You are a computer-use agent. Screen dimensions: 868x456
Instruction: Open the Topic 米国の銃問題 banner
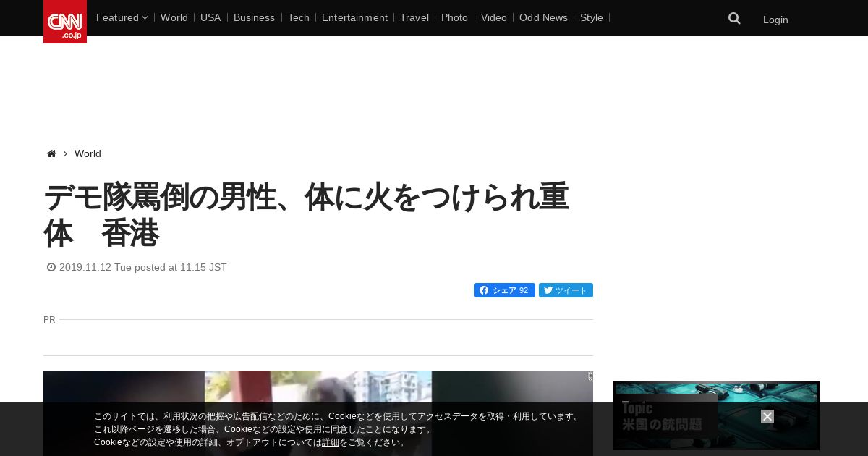point(716,416)
